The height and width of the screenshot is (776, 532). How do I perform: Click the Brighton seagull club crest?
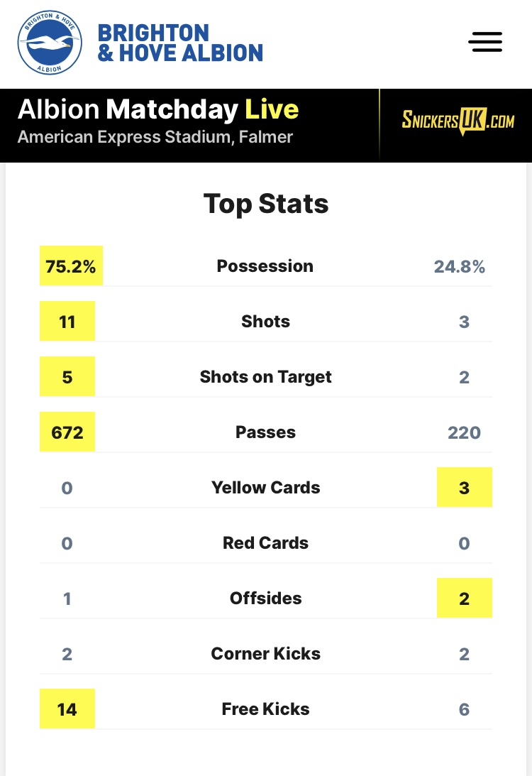pyautogui.click(x=50, y=43)
